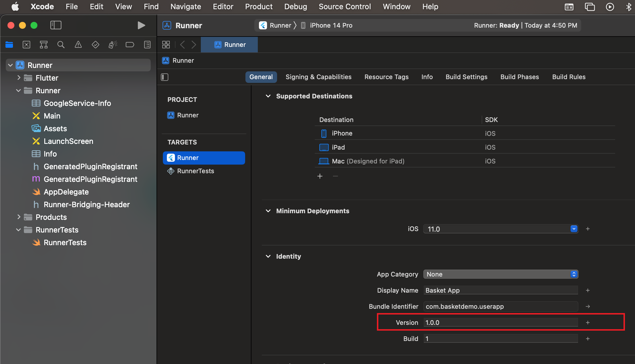Viewport: 635px width, 364px height.
Task: Open the macOS Control Center screen mirroring icon
Action: click(590, 7)
